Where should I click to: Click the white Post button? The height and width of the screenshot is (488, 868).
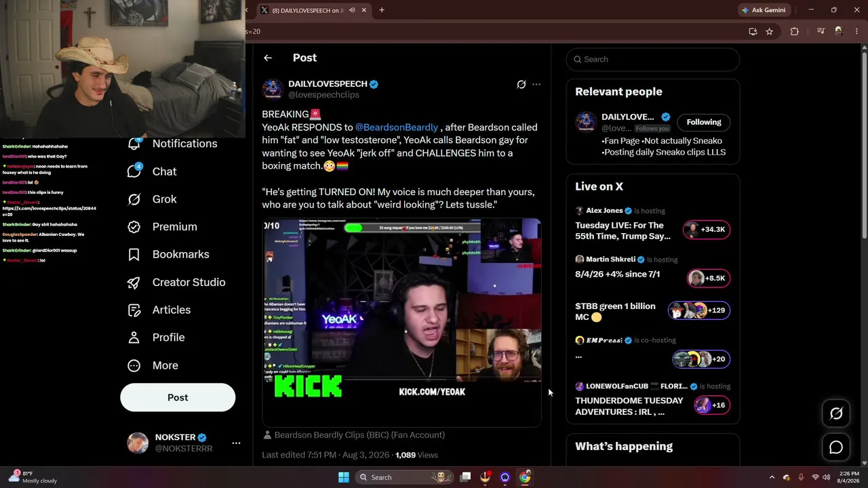178,398
